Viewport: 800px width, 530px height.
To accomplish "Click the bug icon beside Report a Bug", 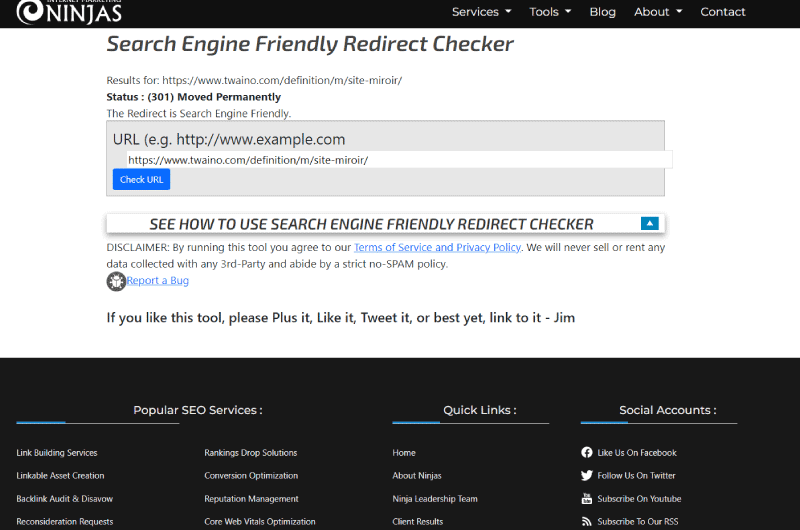I will (x=116, y=281).
